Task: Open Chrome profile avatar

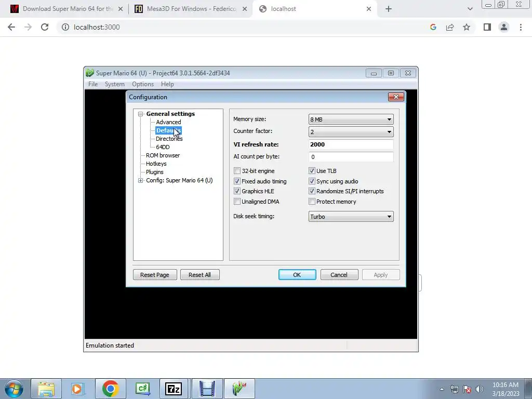Action: (504, 27)
